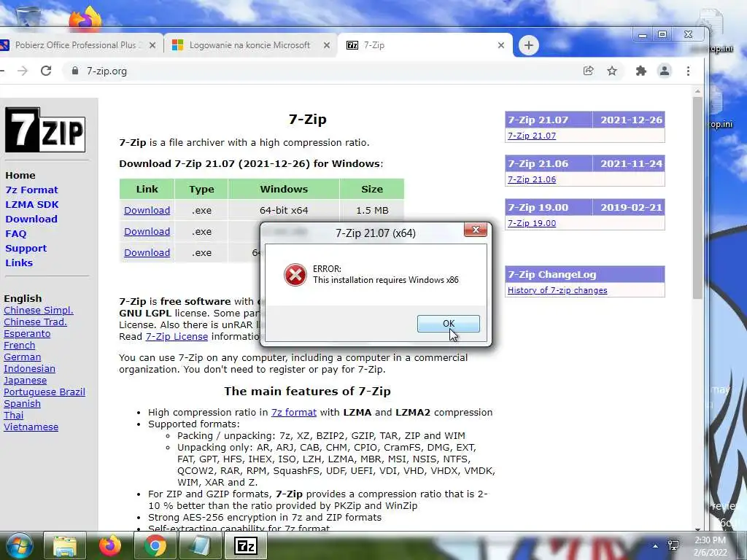Image resolution: width=747 pixels, height=560 pixels.
Task: Click the third Download link in the table
Action: click(147, 253)
